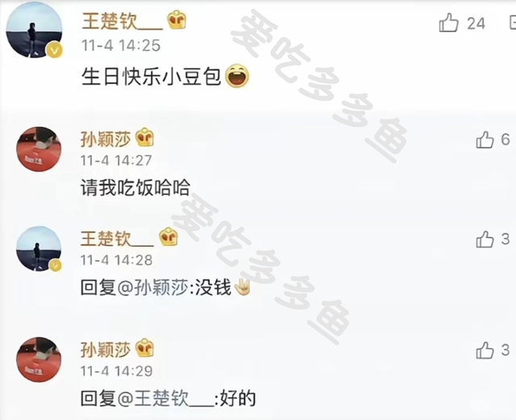Open 王楚钦's avatar next to 14:28 reply

pos(39,249)
